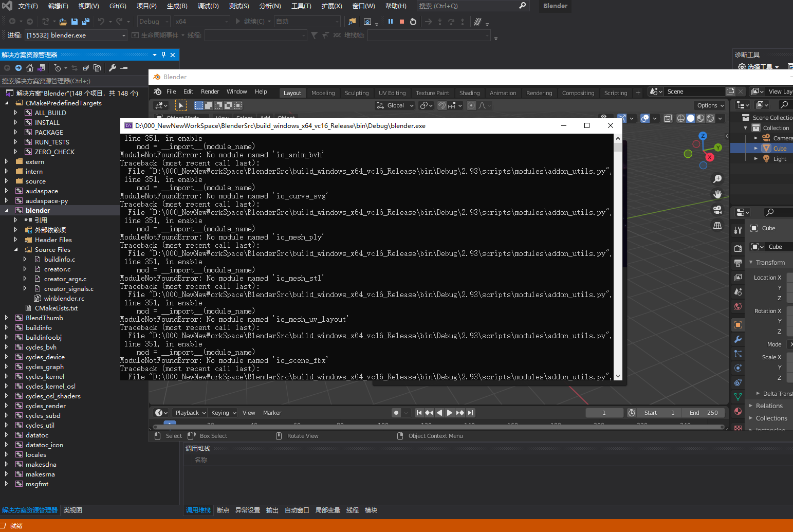
Task: Switch orthographic perspective grid icon
Action: click(717, 225)
